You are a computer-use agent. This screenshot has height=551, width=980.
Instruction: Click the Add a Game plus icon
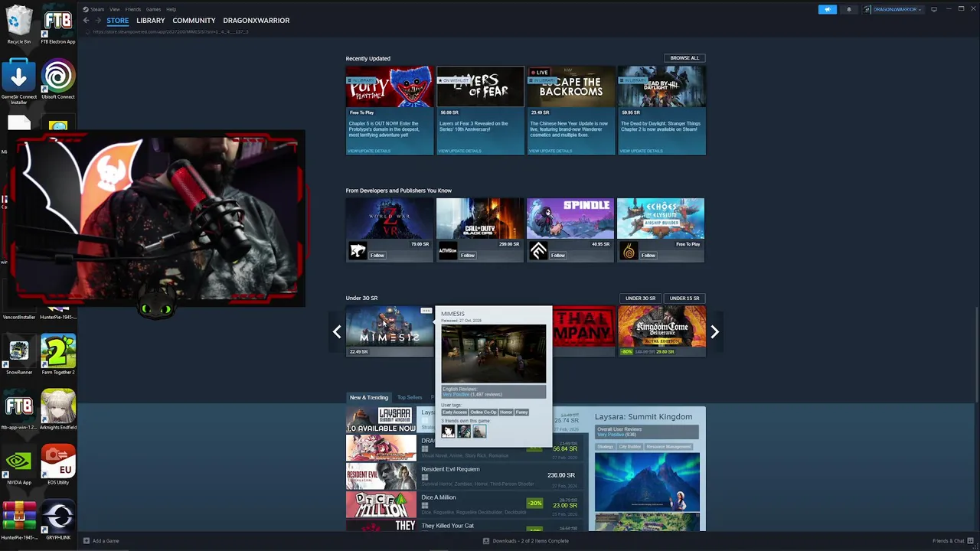click(87, 541)
